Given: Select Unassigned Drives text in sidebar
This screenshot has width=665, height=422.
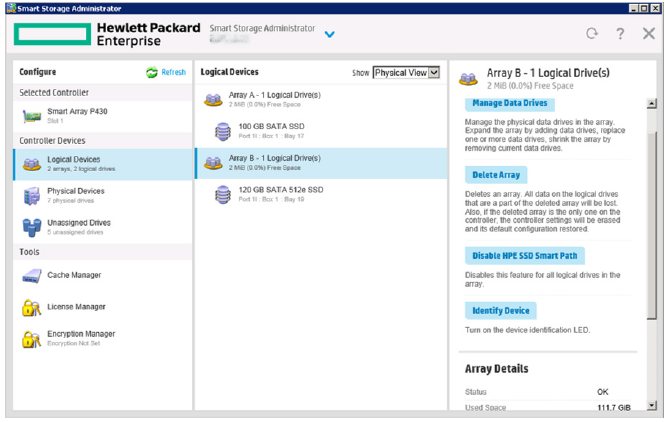Looking at the screenshot, I should pyautogui.click(x=79, y=223).
